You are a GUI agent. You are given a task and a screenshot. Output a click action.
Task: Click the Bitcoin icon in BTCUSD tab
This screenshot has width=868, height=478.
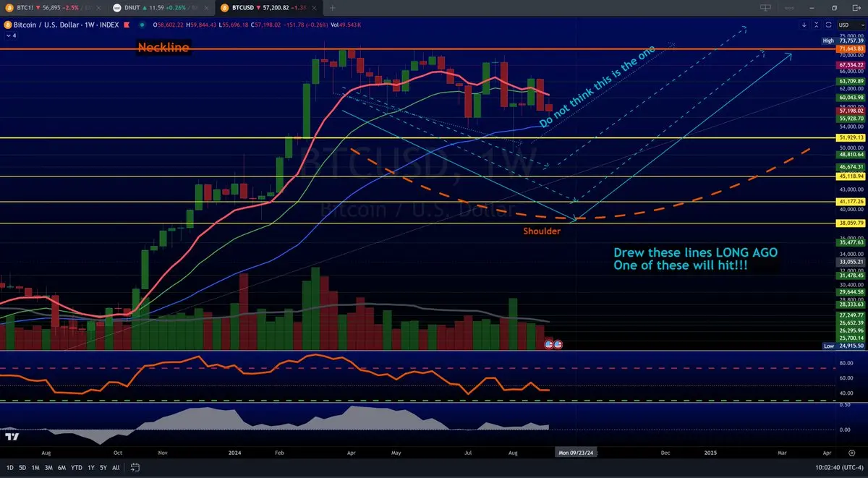(224, 8)
